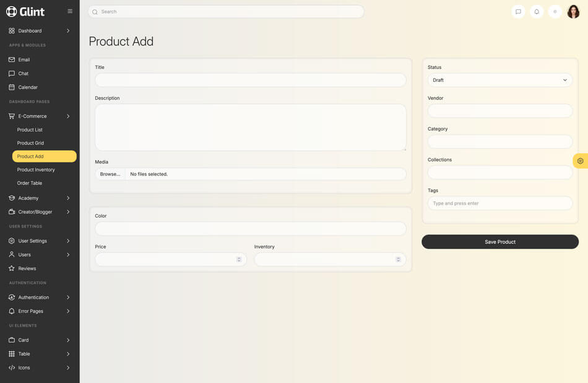Toggle the light/dark theme icon
The width and height of the screenshot is (588, 383).
click(555, 12)
